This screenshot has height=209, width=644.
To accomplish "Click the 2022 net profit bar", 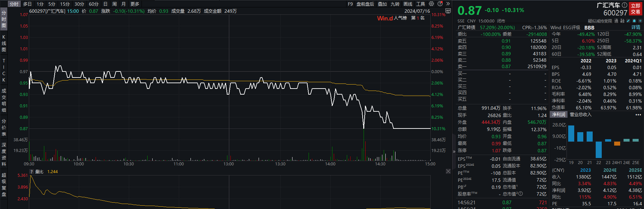I will (598, 150).
